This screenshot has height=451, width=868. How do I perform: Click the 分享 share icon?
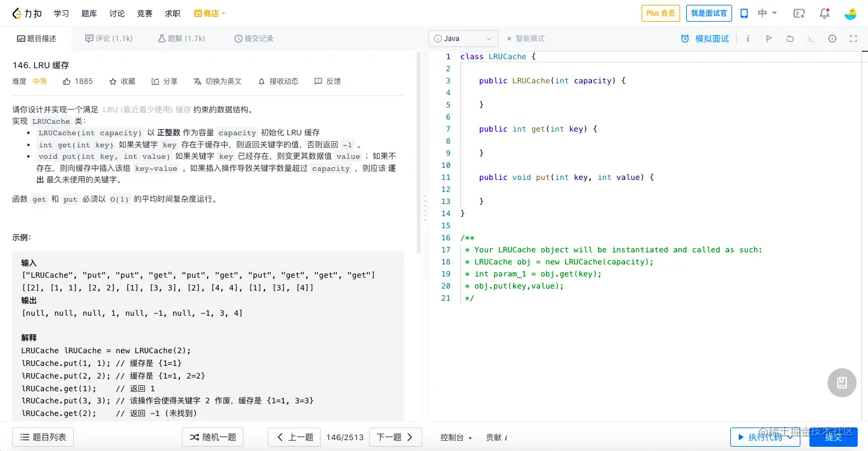[164, 81]
